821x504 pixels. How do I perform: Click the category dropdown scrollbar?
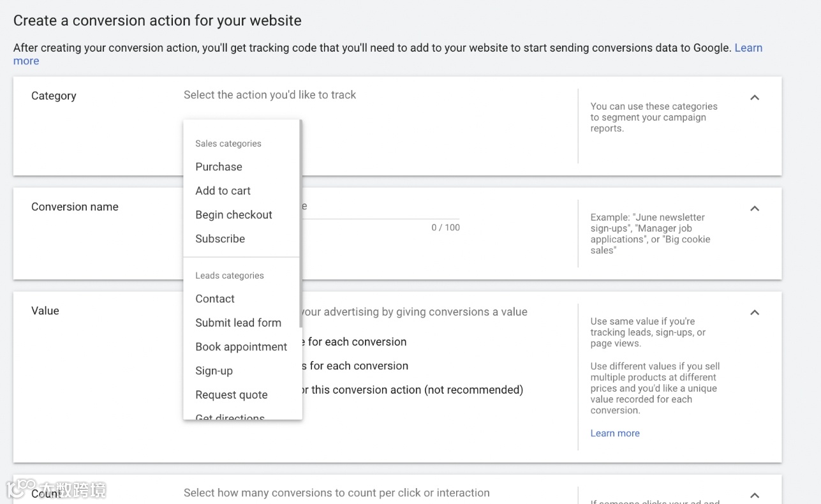[300, 223]
